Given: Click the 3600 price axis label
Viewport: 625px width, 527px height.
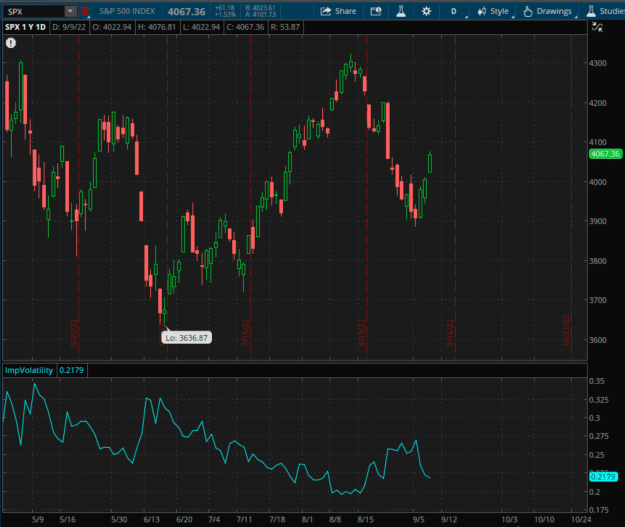Looking at the screenshot, I should click(598, 340).
